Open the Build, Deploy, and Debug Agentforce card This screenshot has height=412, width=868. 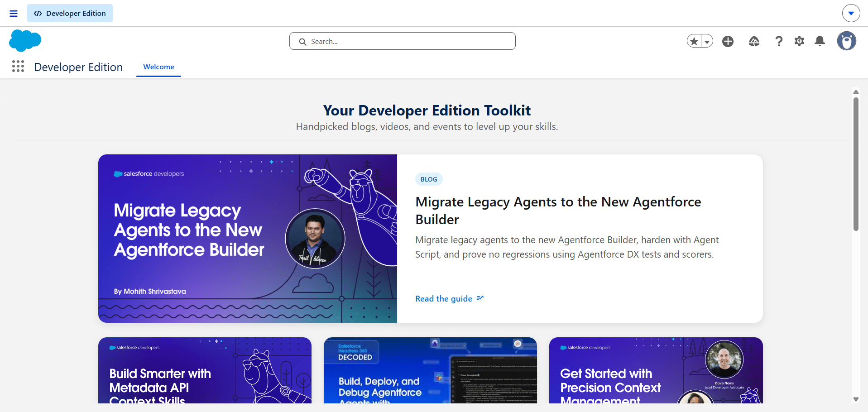[x=430, y=370]
